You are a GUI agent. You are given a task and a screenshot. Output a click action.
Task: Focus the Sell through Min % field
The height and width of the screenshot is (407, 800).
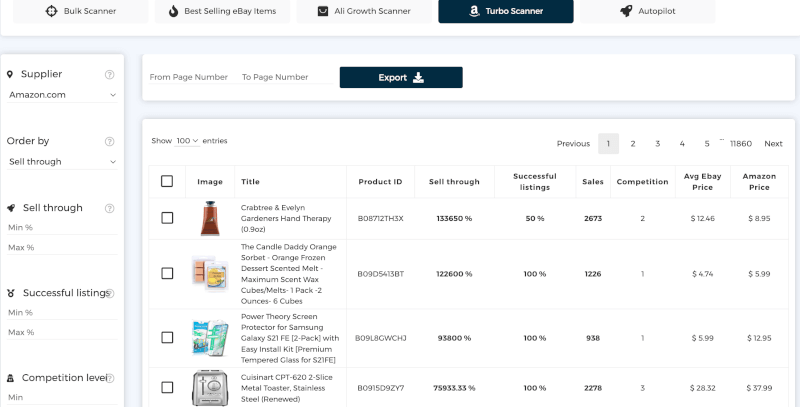pyautogui.click(x=62, y=227)
